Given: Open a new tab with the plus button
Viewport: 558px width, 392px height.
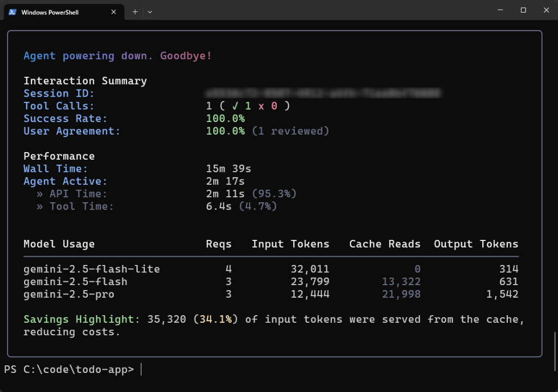Looking at the screenshot, I should pyautogui.click(x=135, y=11).
